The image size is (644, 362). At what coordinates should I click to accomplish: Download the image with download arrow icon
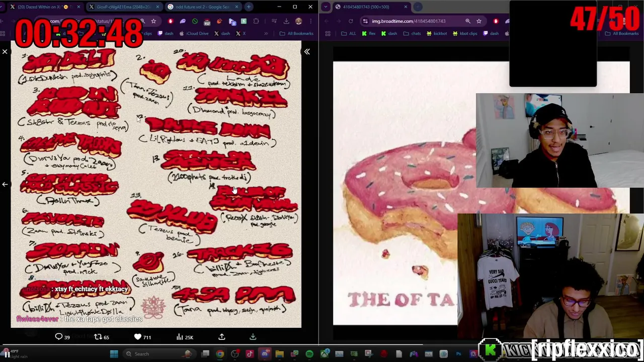pyautogui.click(x=253, y=337)
